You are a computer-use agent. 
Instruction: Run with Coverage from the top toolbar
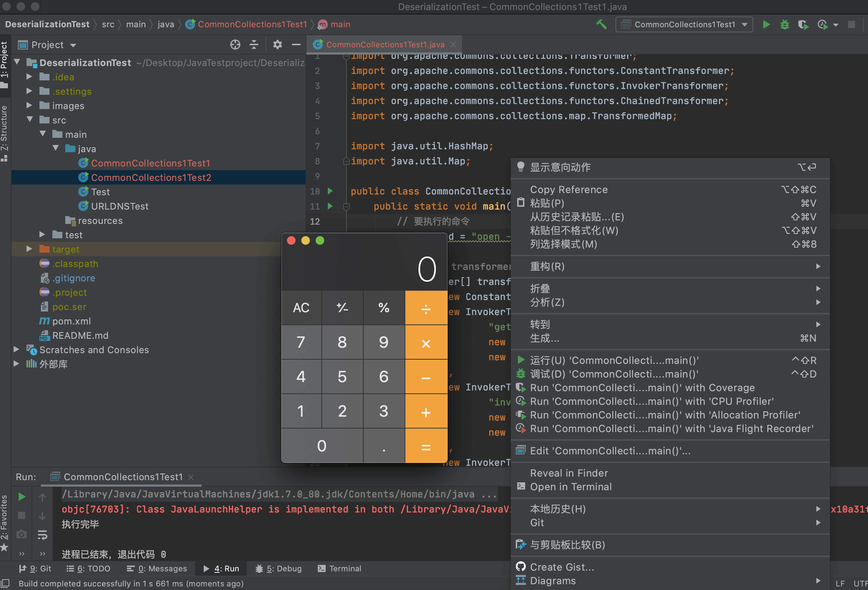803,25
